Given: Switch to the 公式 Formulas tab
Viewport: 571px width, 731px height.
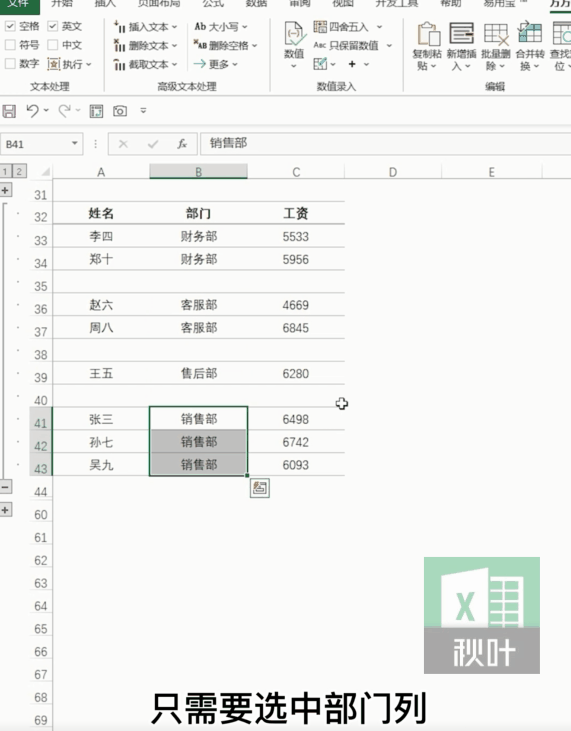Looking at the screenshot, I should click(x=213, y=4).
